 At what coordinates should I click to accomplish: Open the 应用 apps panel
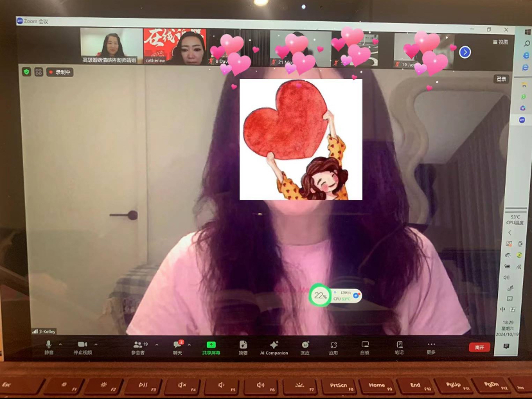click(333, 348)
